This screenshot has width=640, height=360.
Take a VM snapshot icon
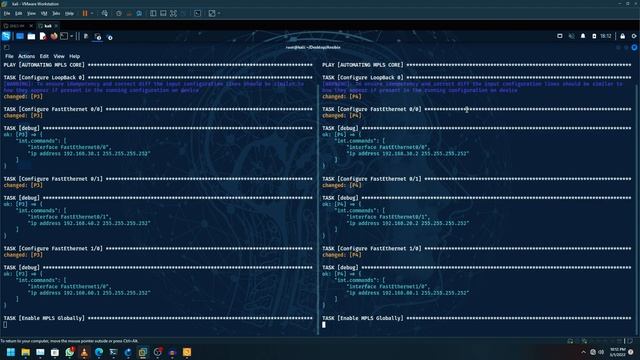(119, 13)
